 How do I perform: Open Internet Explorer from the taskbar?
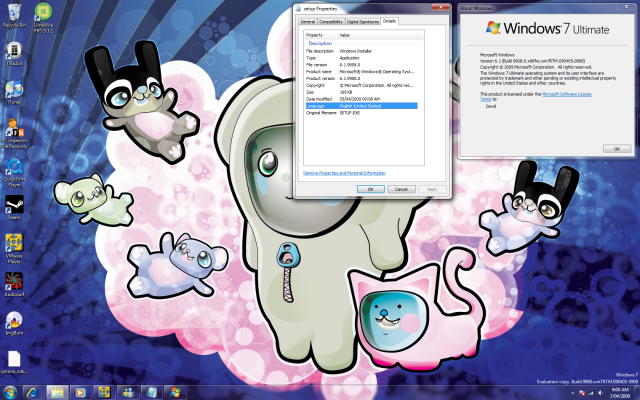(x=33, y=392)
